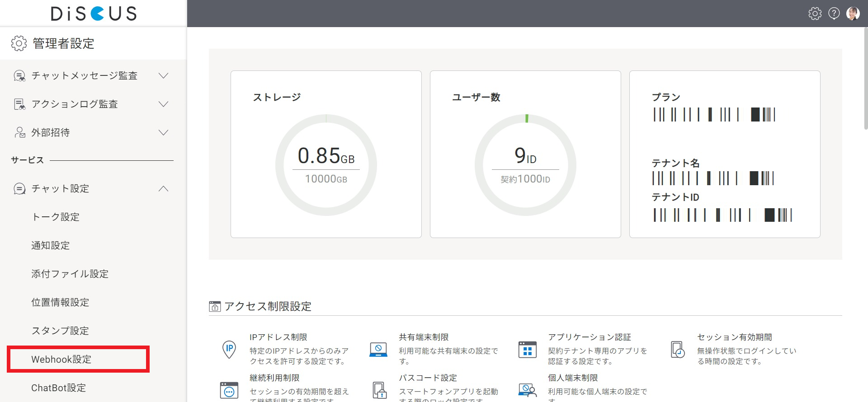This screenshot has width=868, height=402.
Task: Click the アプリケーション認証 grid icon
Action: [528, 350]
